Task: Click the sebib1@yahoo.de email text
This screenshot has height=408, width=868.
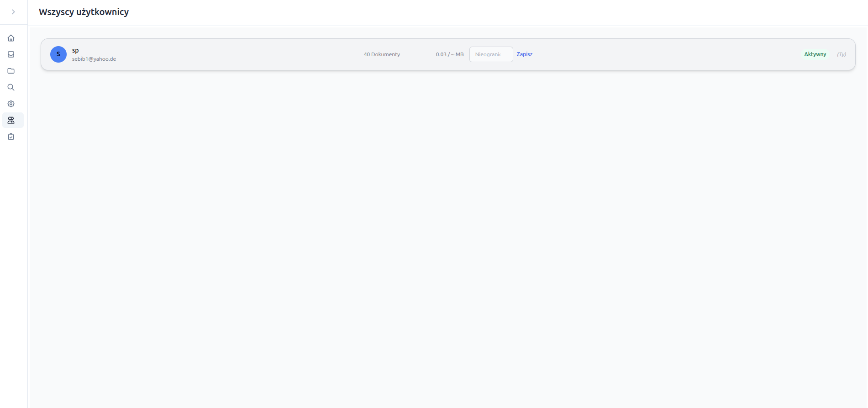Action: [x=94, y=59]
